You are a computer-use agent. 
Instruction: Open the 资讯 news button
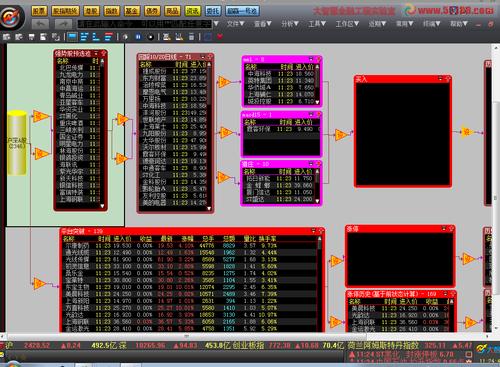(x=193, y=11)
